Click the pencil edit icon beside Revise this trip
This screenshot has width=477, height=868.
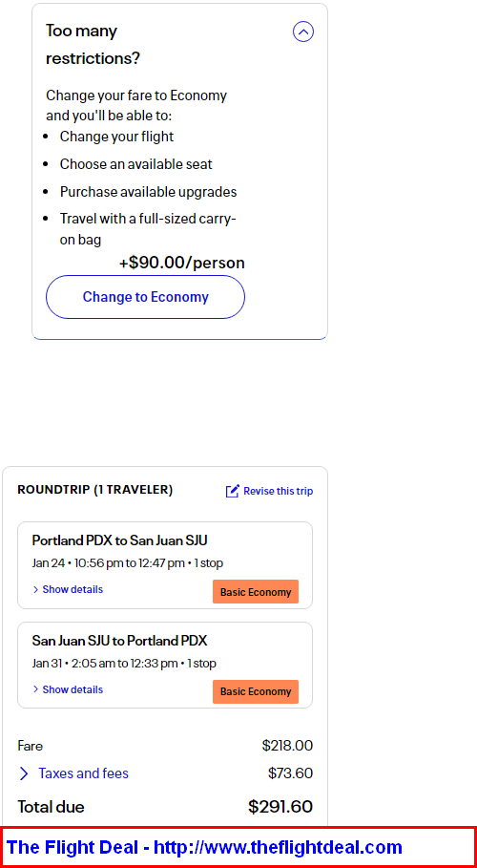(233, 491)
